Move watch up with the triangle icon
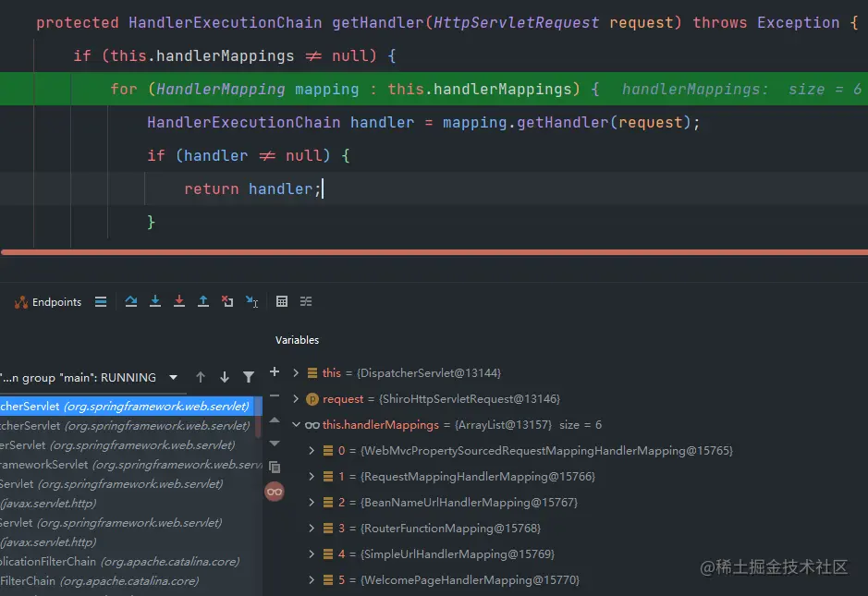868x596 pixels. pos(274,420)
